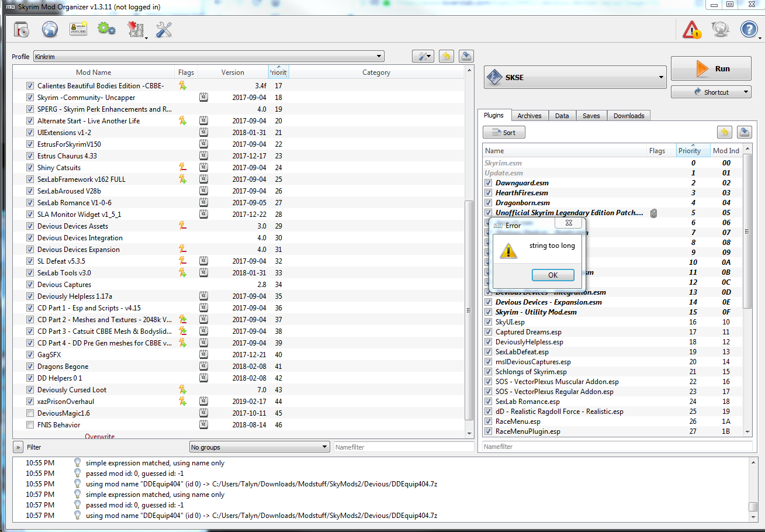Click the Sort plugins button

[504, 132]
